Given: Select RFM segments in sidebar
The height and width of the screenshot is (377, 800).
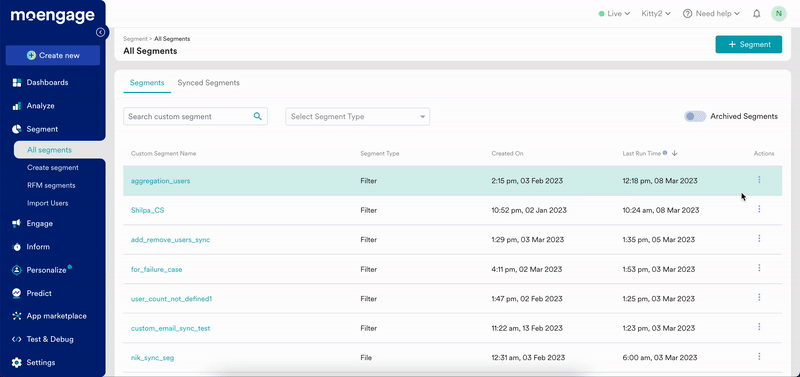Looking at the screenshot, I should coord(51,185).
